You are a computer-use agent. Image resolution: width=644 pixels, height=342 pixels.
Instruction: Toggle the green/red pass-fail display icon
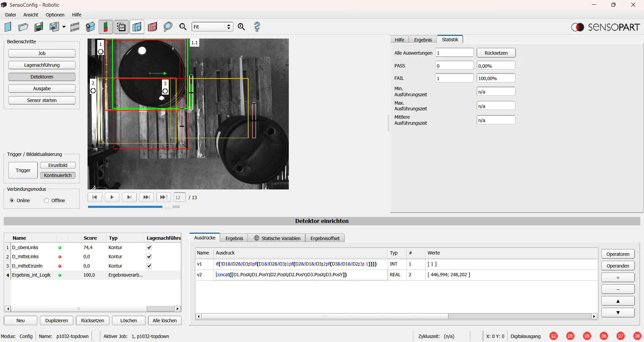coord(106,27)
